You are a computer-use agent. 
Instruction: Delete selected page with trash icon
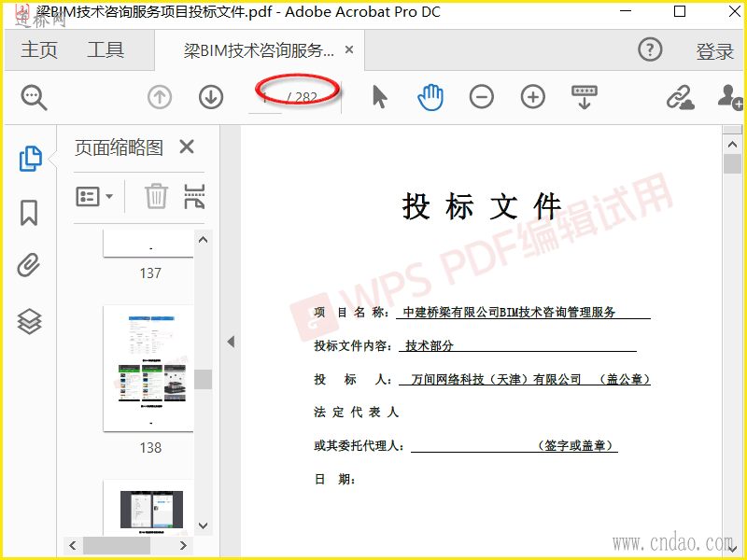tap(156, 196)
